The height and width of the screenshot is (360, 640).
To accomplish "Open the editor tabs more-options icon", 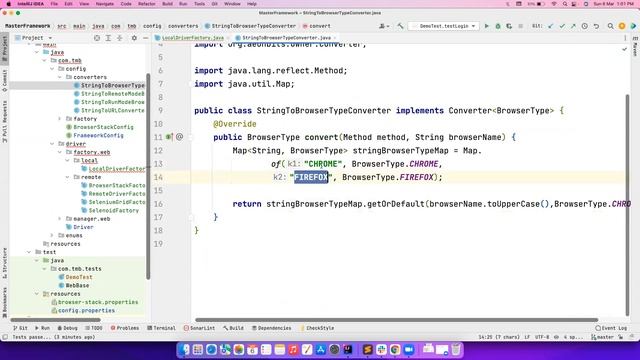I will coord(625,38).
